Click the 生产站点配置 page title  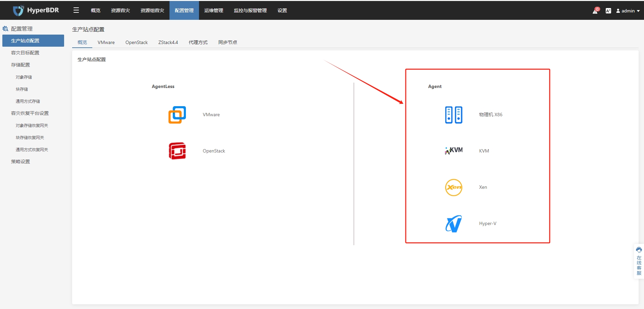[x=88, y=30]
